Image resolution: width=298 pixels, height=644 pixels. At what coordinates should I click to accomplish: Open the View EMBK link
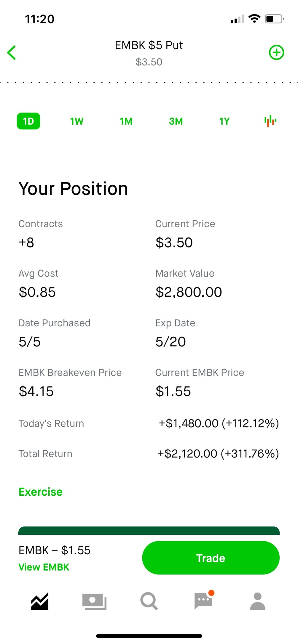pos(44,567)
